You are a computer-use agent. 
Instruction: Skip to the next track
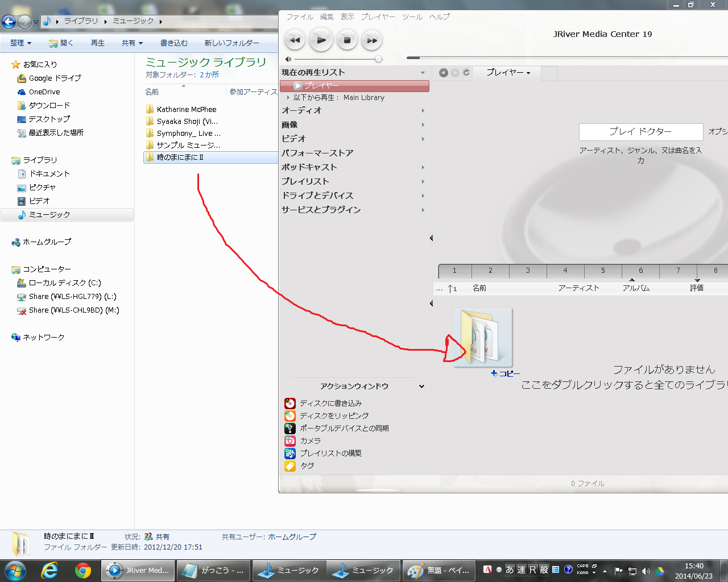tap(371, 40)
